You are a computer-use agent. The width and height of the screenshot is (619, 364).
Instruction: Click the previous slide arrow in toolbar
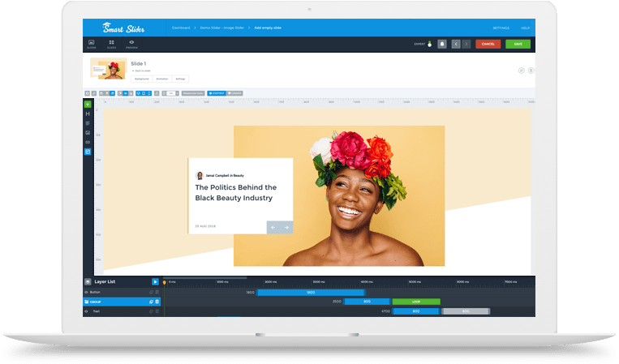456,44
